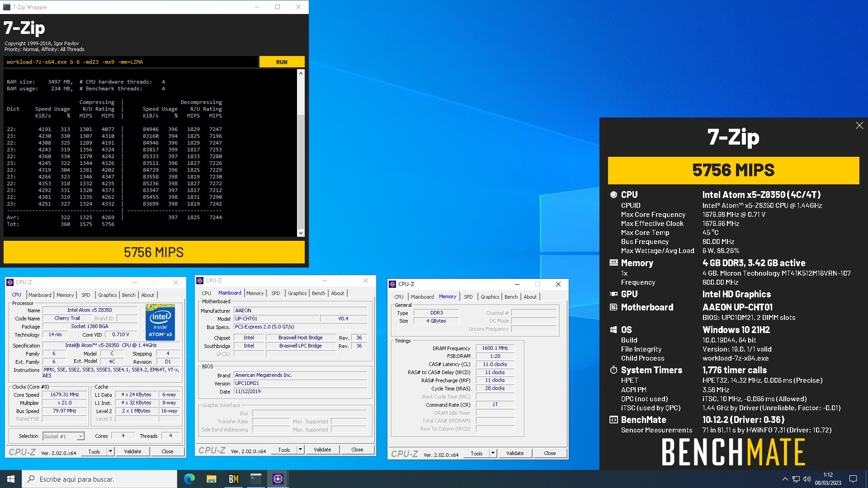Image resolution: width=868 pixels, height=488 pixels.
Task: Click the CPU-Z icon in the Mainboard window title bar
Action: click(200, 281)
